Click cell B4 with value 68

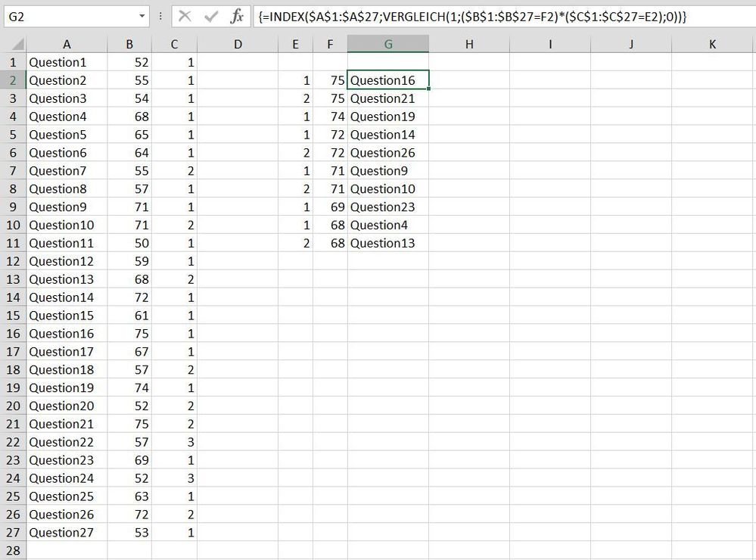129,117
